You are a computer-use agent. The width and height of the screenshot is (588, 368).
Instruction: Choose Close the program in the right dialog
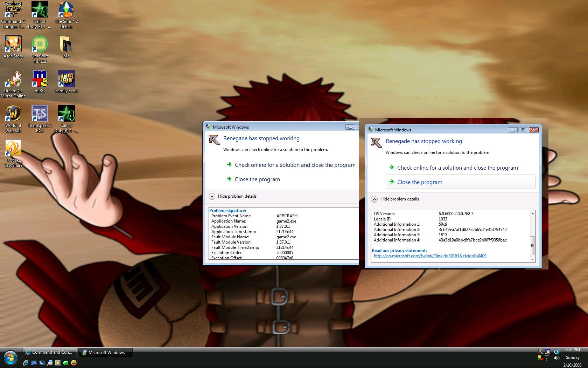pos(420,182)
